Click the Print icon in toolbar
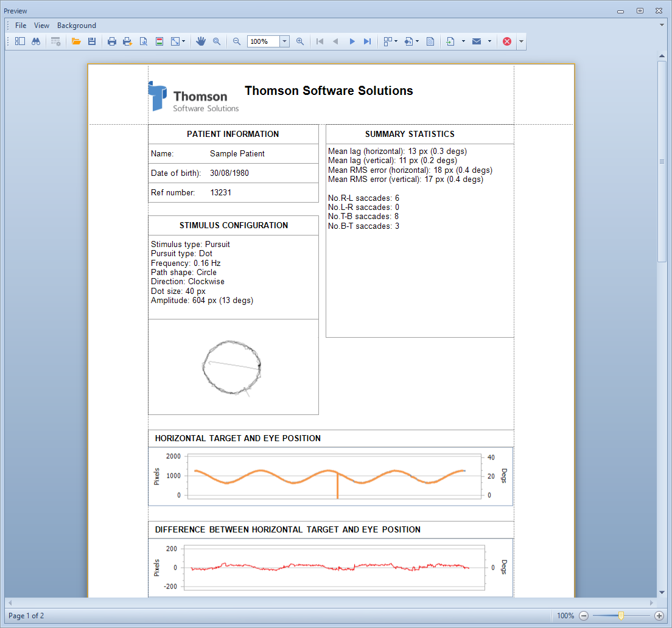This screenshot has width=672, height=628. 112,41
